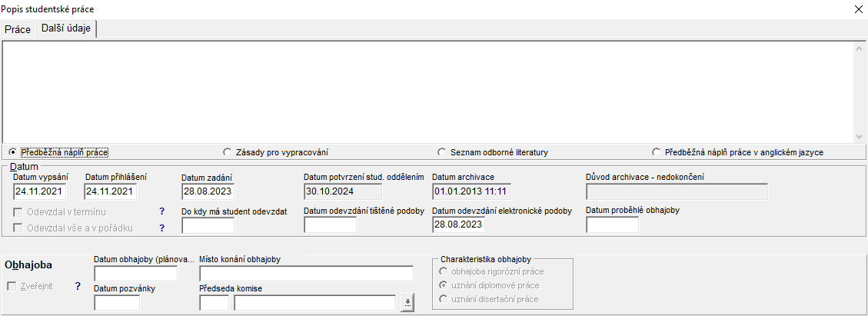Select the Datum pozvánky field
The image size is (868, 316).
(117, 303)
